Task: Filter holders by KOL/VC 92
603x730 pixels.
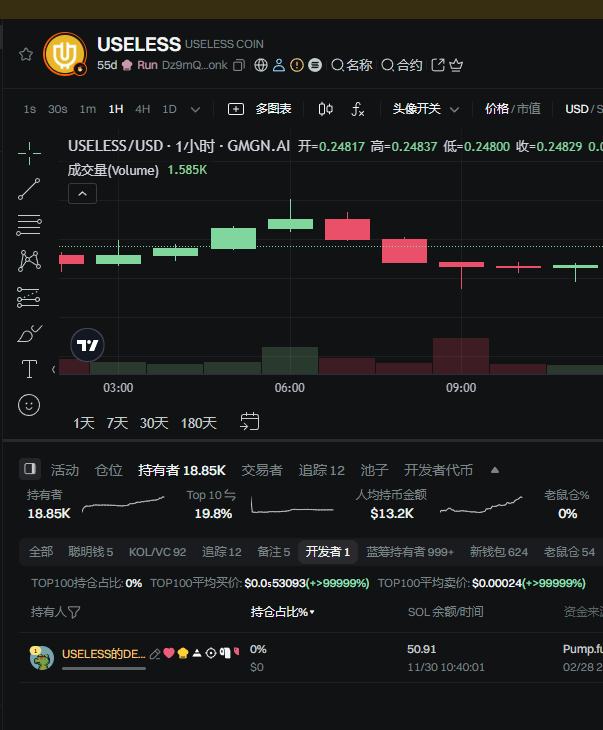Action: click(157, 552)
